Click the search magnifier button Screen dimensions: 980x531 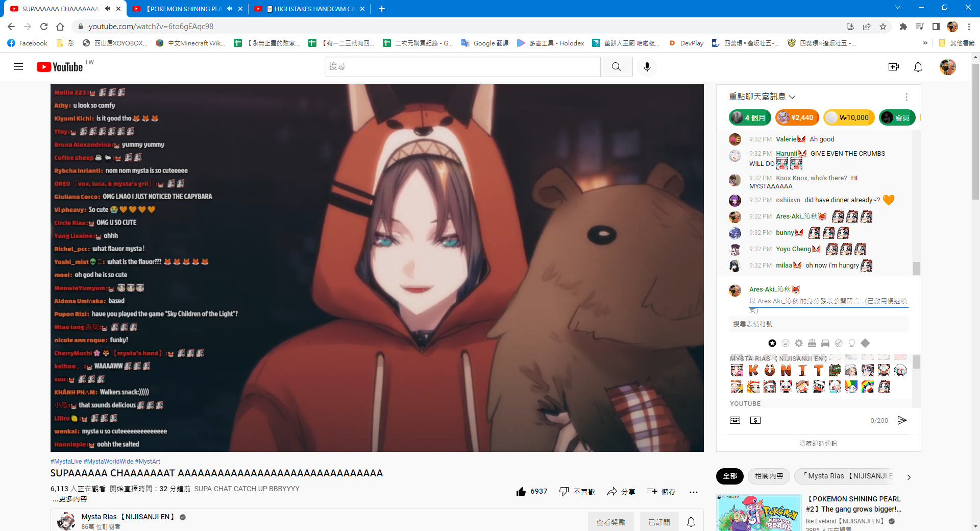click(x=617, y=67)
